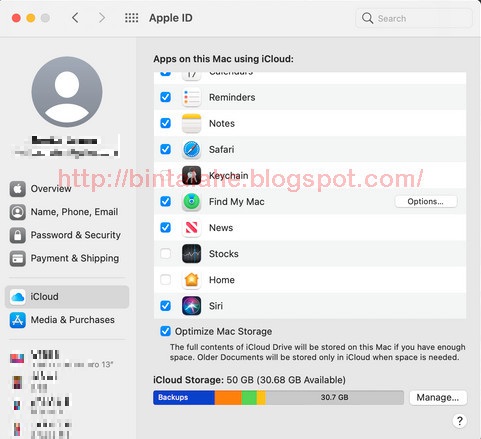This screenshot has height=439, width=481.
Task: Click the blue Backups storage segment
Action: tap(184, 398)
